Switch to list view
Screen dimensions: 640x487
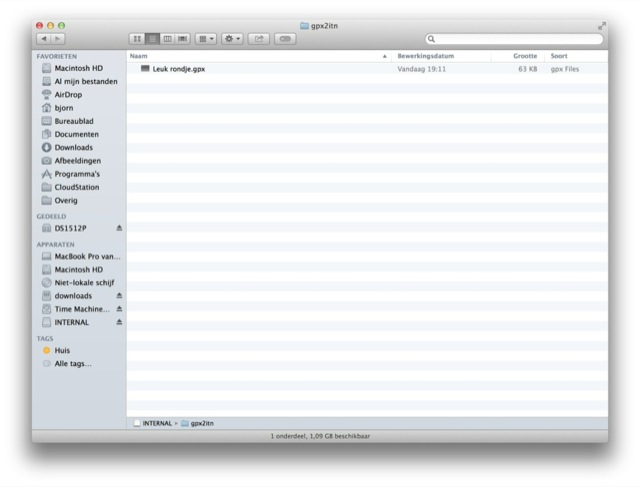click(152, 39)
